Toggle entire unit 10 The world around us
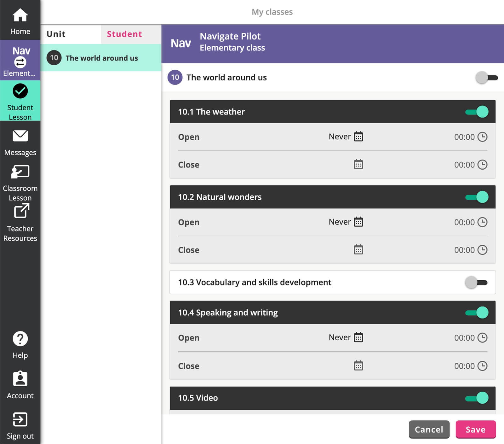 pos(486,78)
